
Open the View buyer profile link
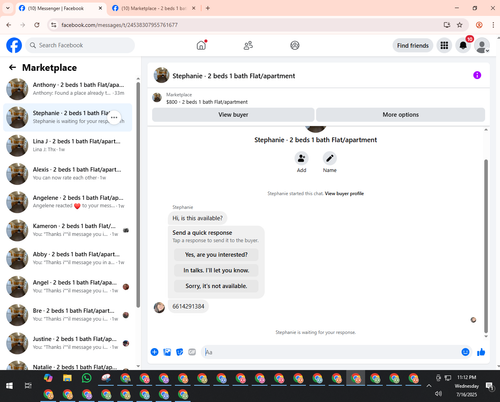point(344,193)
